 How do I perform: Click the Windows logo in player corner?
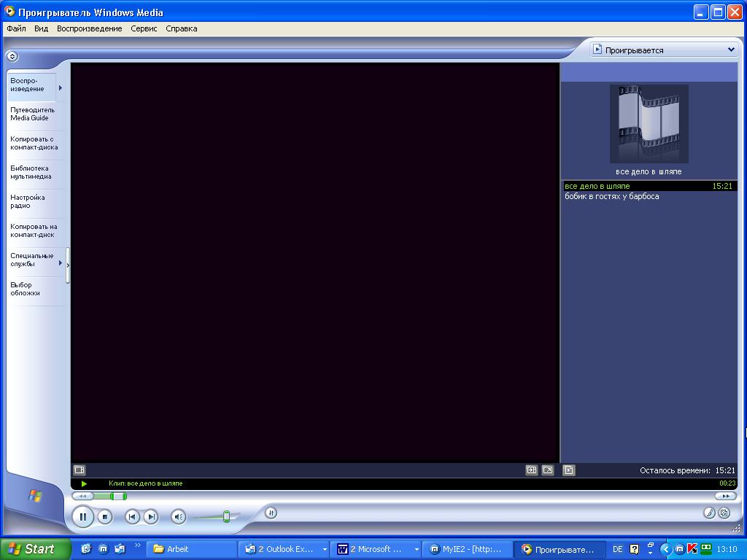click(x=35, y=496)
